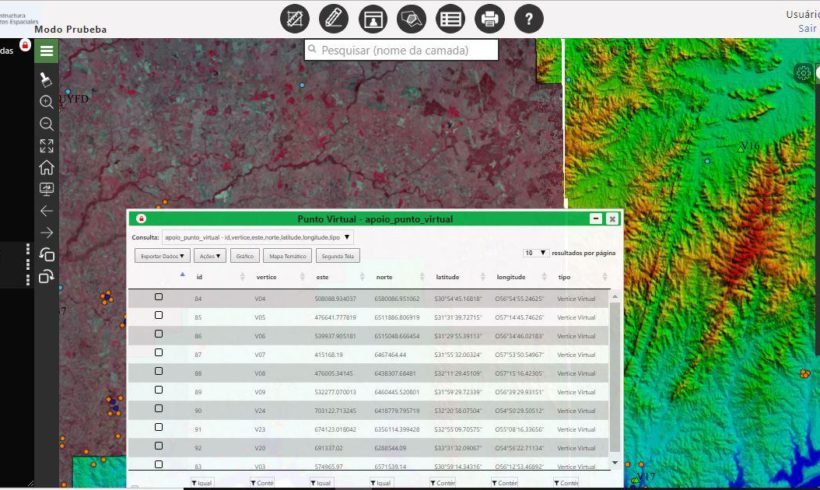Click the panel drag handle dots
Viewport: 820px width, 490px height.
pos(28,264)
